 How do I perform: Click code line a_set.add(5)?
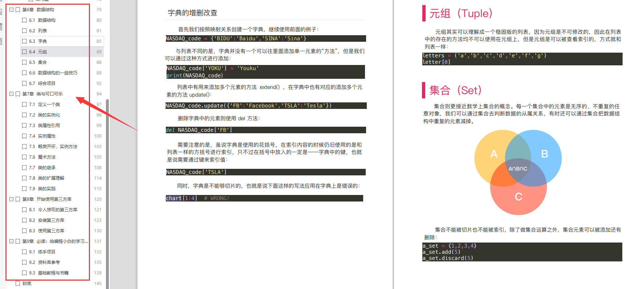click(442, 252)
